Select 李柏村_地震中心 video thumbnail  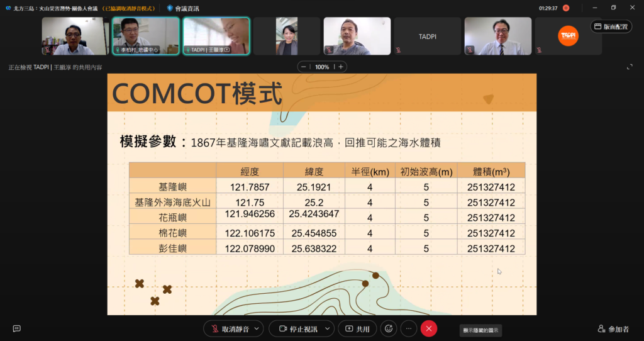click(x=146, y=36)
